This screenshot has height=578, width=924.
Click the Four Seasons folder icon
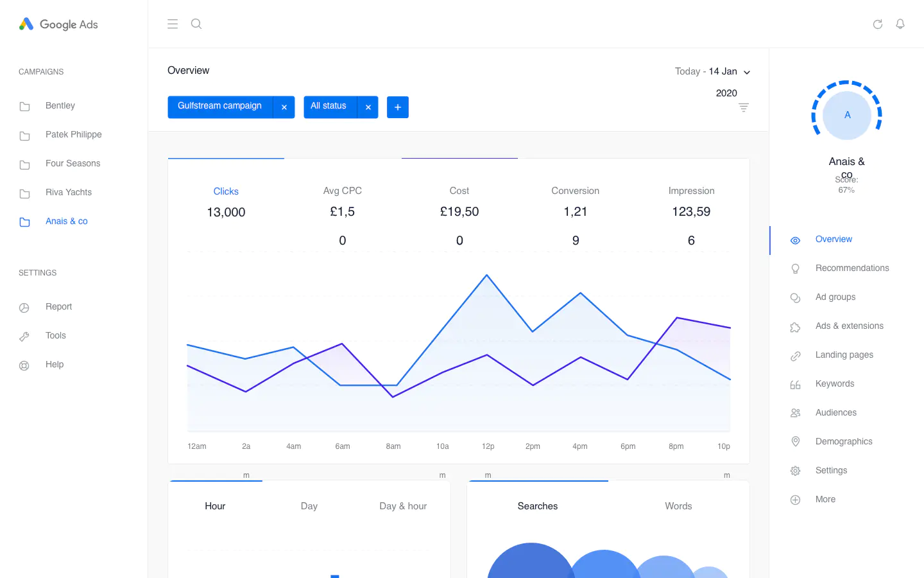click(x=24, y=164)
